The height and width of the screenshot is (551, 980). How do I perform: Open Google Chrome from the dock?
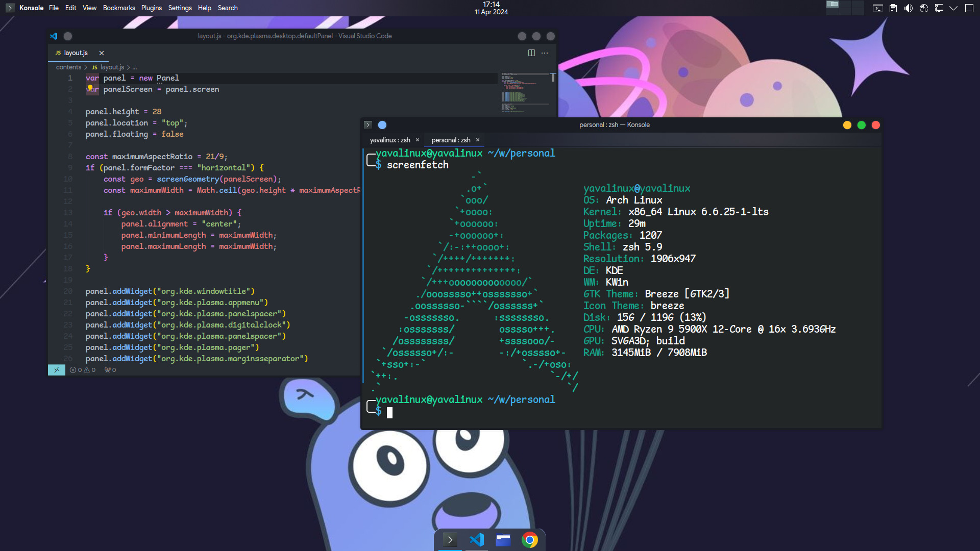pos(529,540)
